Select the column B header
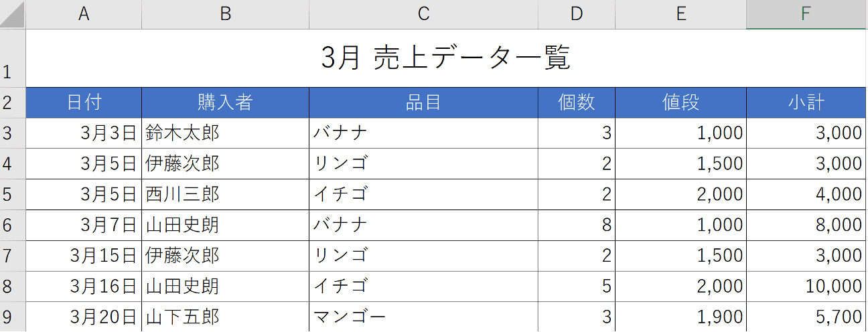The width and height of the screenshot is (868, 332). (x=225, y=15)
